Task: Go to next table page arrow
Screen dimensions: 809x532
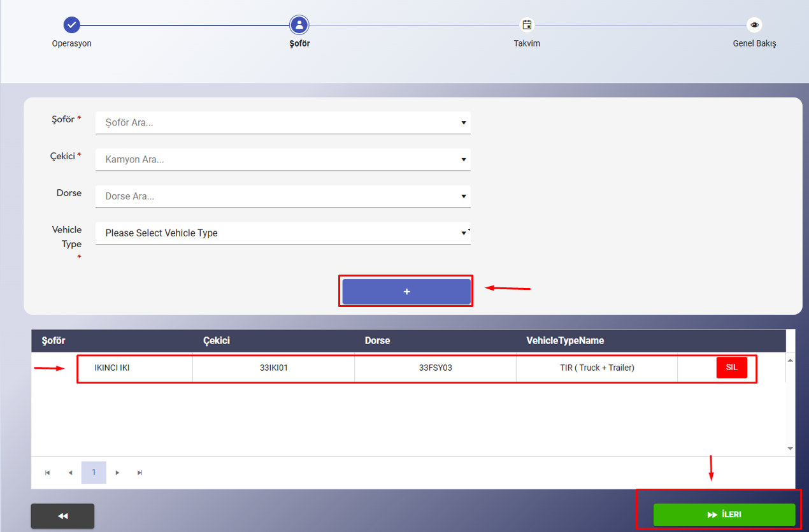Action: coord(117,473)
